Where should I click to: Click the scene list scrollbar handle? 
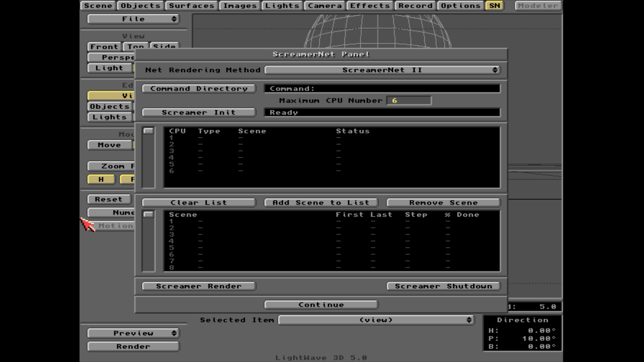click(149, 215)
